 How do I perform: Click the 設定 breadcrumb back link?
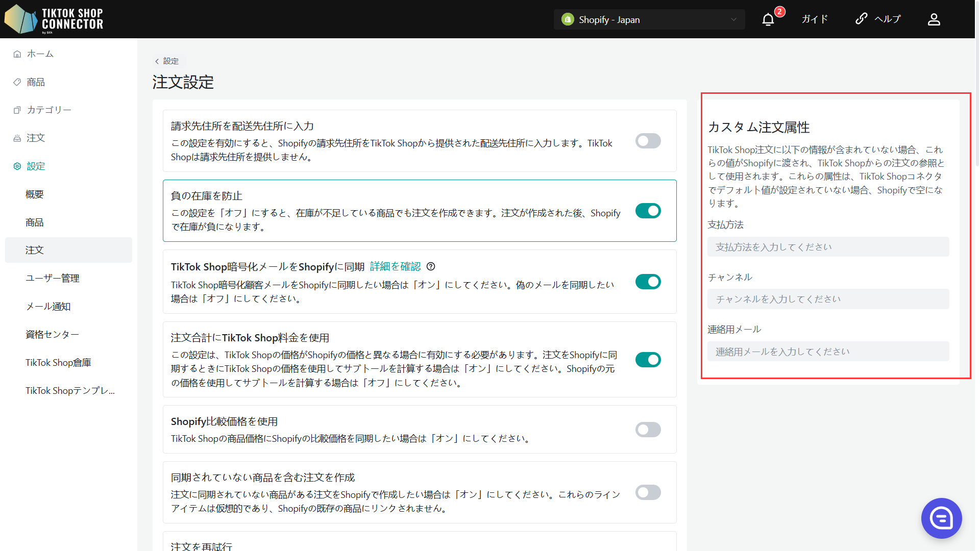167,61
